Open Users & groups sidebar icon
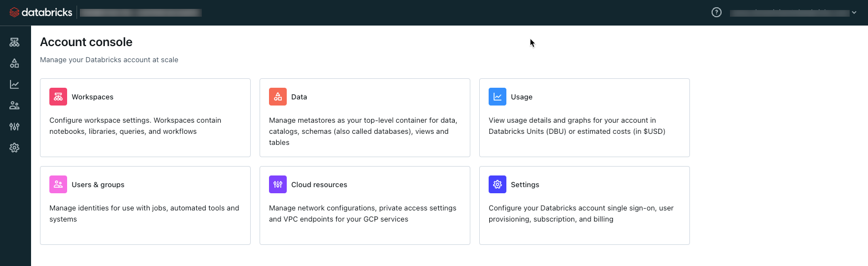Screen dimensions: 868x266 pyautogui.click(x=14, y=106)
